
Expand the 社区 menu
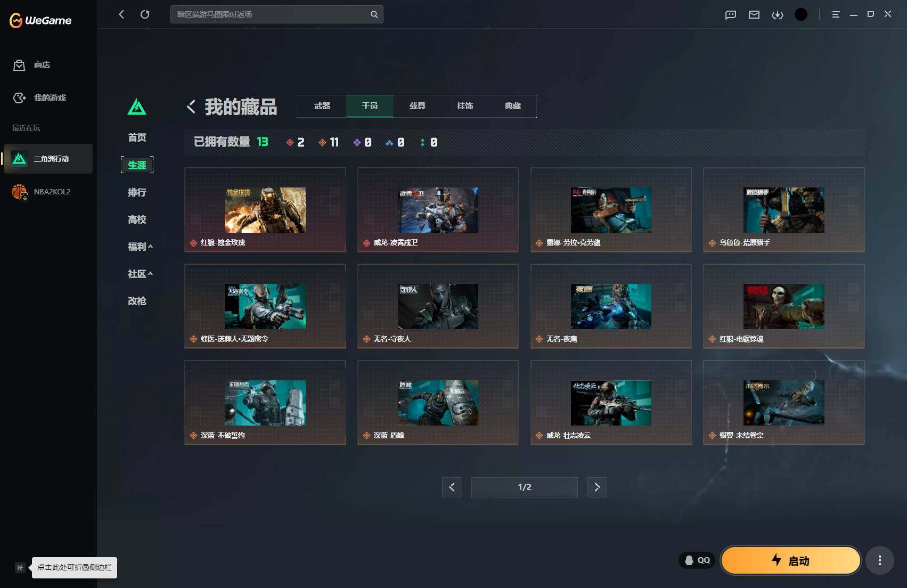tap(140, 274)
